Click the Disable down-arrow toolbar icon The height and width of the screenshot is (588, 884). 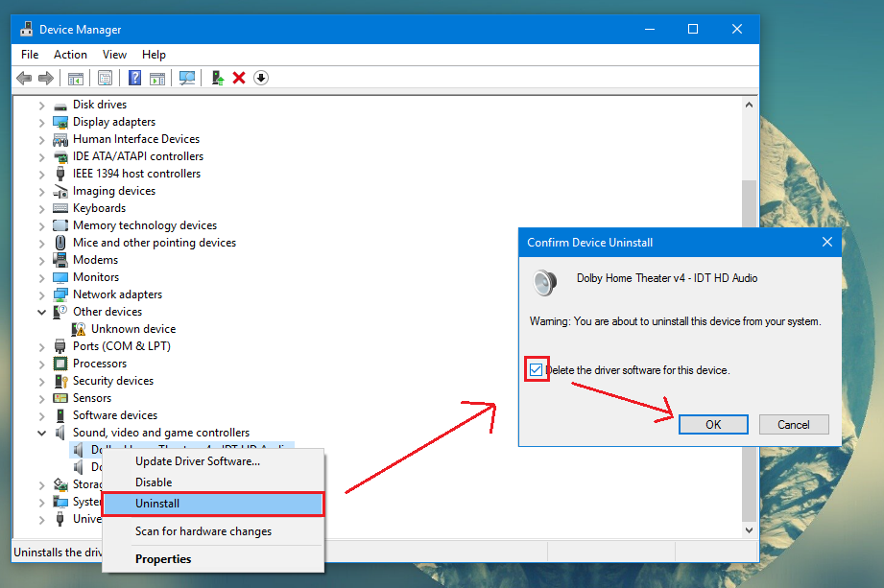pos(260,78)
